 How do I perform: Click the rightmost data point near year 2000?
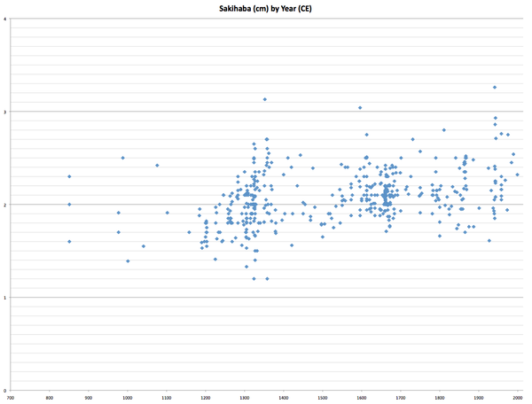tap(518, 175)
